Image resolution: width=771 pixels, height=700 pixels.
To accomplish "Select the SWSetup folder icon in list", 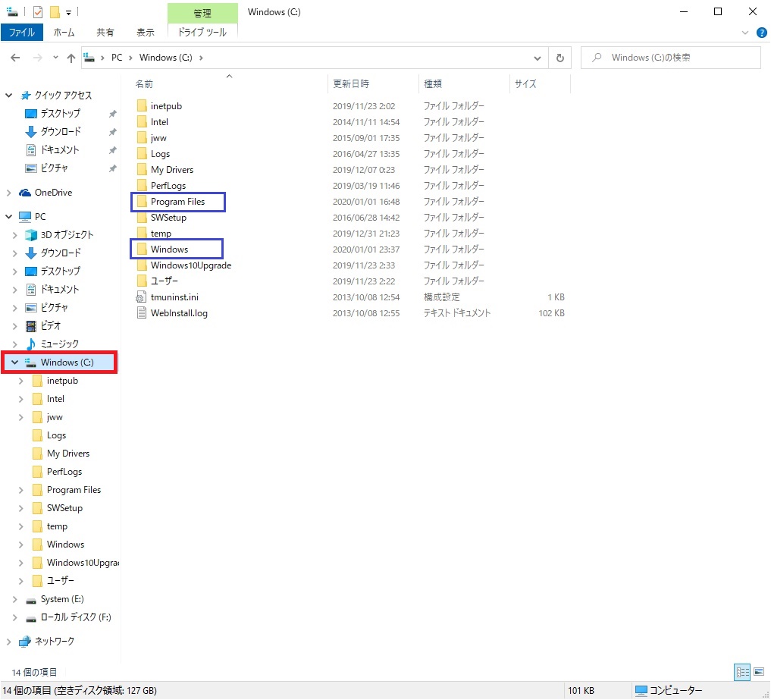I will click(142, 218).
